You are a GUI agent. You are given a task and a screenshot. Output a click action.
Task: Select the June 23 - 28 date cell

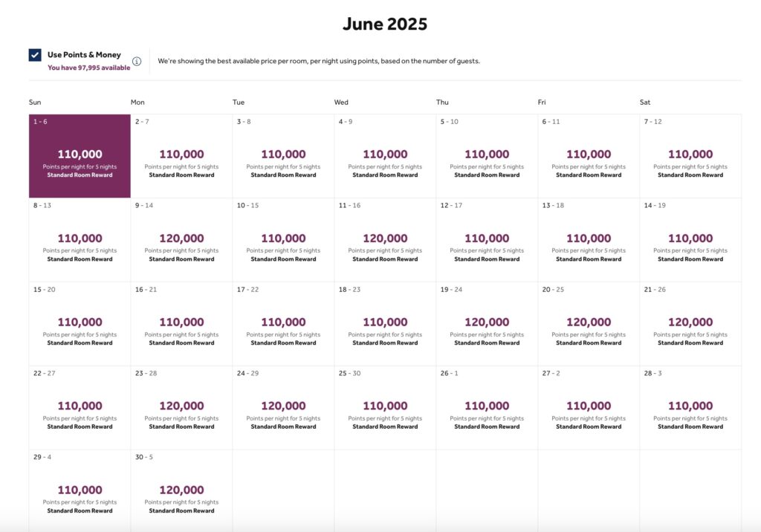181,408
